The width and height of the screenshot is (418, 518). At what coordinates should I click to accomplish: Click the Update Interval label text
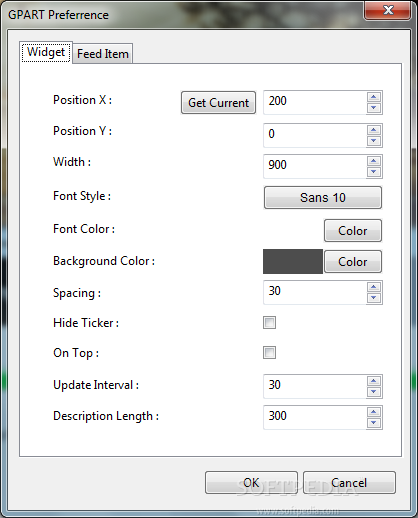[x=96, y=385]
